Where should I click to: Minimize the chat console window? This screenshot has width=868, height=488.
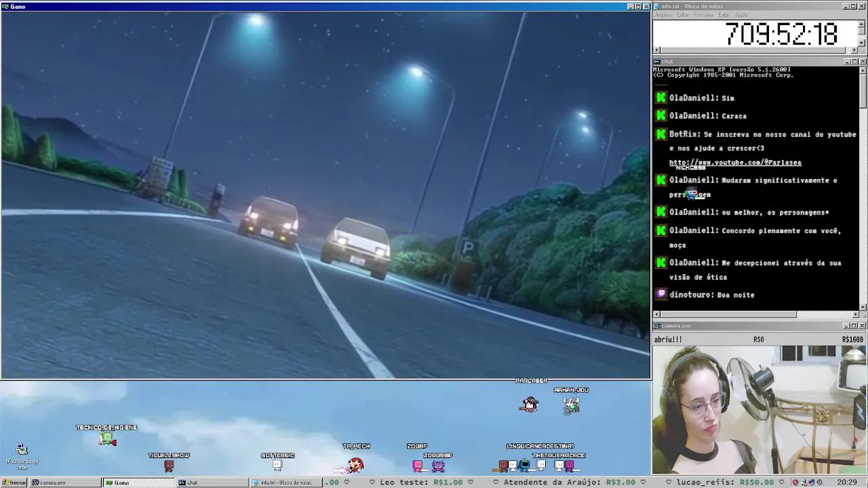click(847, 62)
